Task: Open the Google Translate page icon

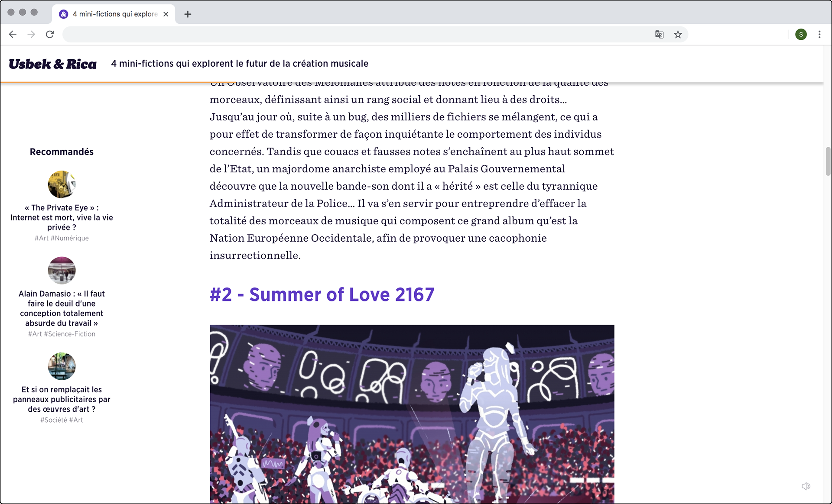Action: click(x=659, y=34)
